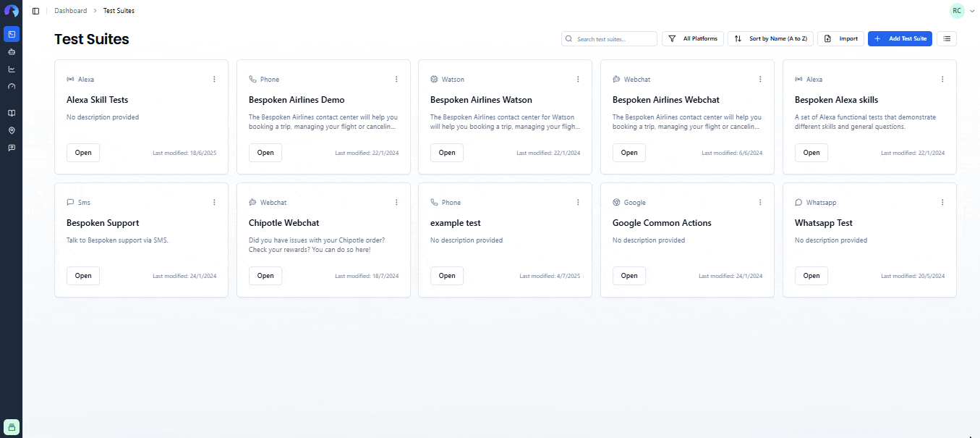Open the three-dot menu on Chipotle Webchat card
The image size is (980, 438).
pos(396,203)
